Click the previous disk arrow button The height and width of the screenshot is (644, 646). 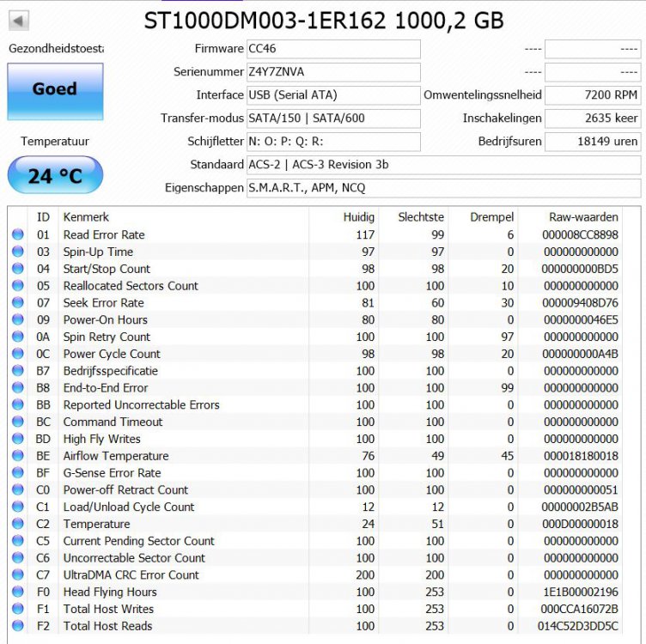coord(19,21)
